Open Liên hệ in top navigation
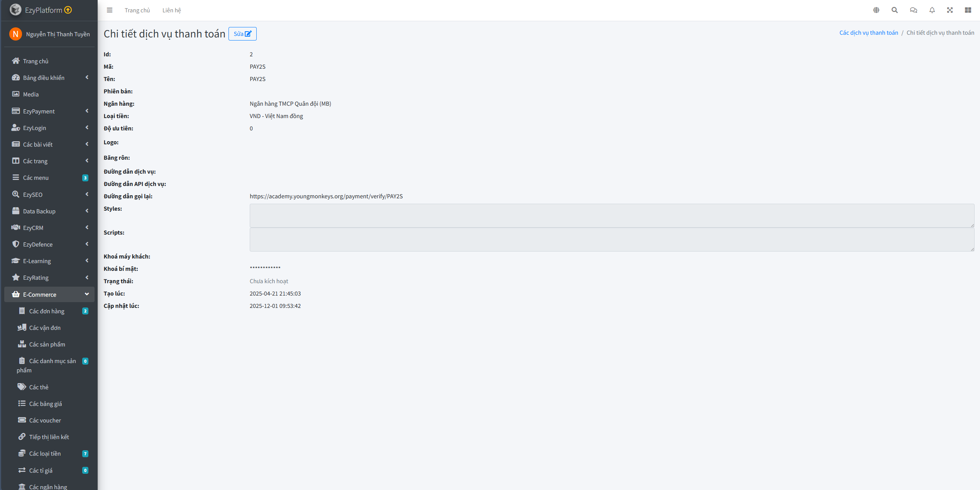The width and height of the screenshot is (980, 490). coord(171,10)
